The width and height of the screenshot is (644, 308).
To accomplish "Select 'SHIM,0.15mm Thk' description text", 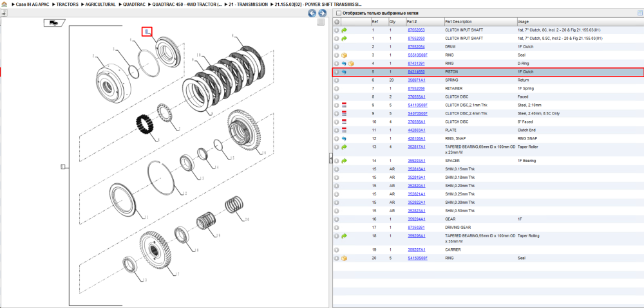I will pos(460,169).
